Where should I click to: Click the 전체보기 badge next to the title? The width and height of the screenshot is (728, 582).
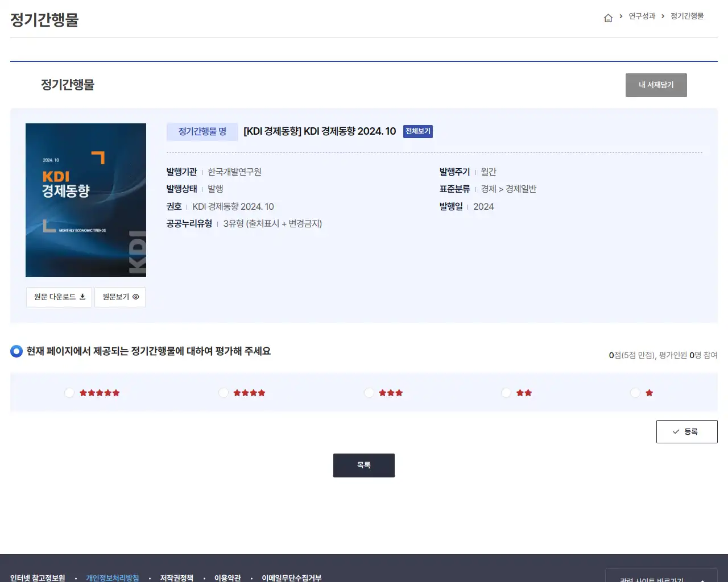(418, 131)
